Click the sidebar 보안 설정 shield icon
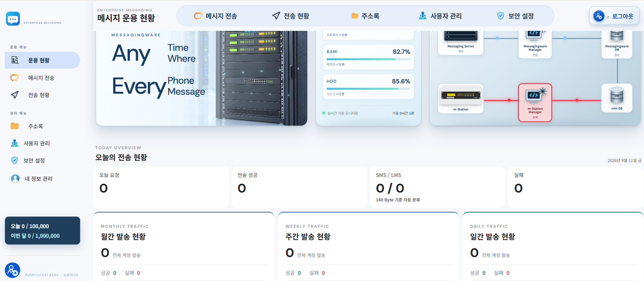644x281 pixels. click(x=14, y=161)
